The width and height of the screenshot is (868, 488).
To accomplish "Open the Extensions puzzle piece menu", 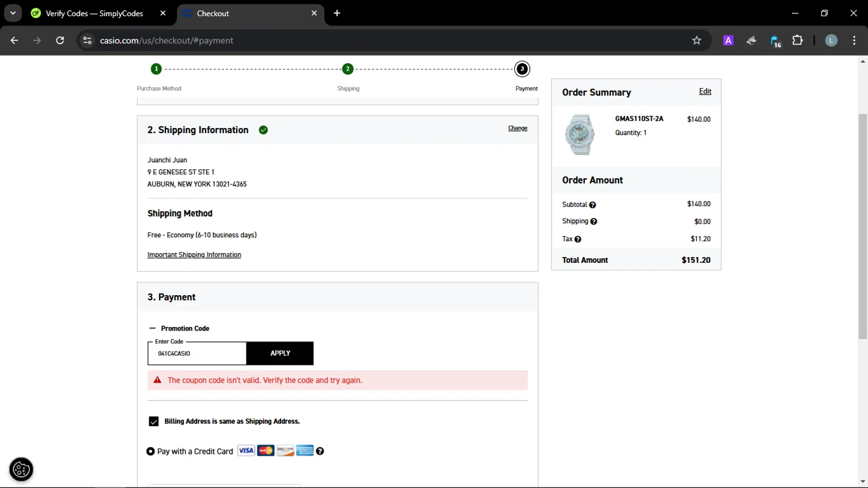I will [797, 41].
